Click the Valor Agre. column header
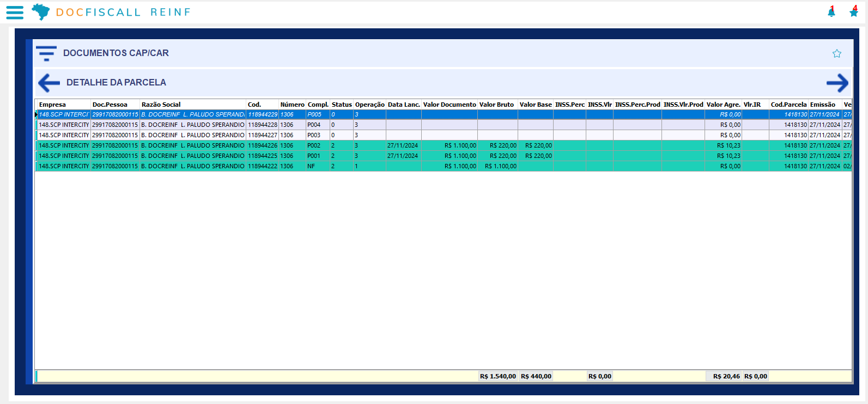The width and height of the screenshot is (868, 404). point(724,105)
